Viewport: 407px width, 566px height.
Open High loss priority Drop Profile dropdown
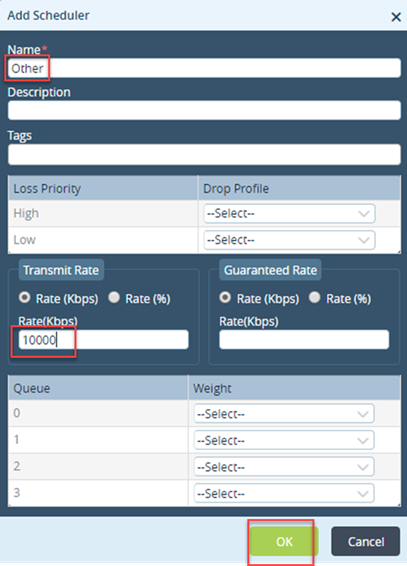click(x=289, y=213)
